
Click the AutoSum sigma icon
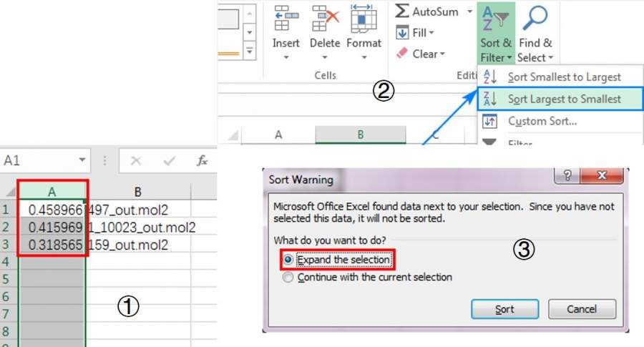pos(403,11)
